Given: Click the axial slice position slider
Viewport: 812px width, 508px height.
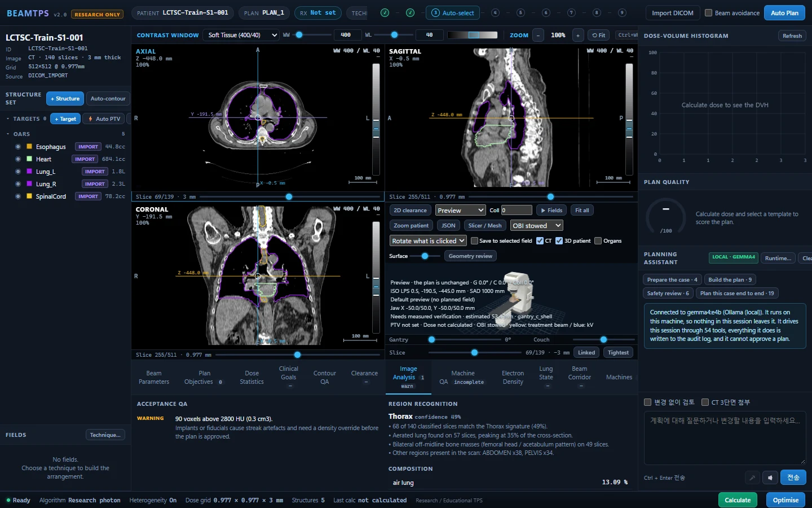Looking at the screenshot, I should click(289, 197).
